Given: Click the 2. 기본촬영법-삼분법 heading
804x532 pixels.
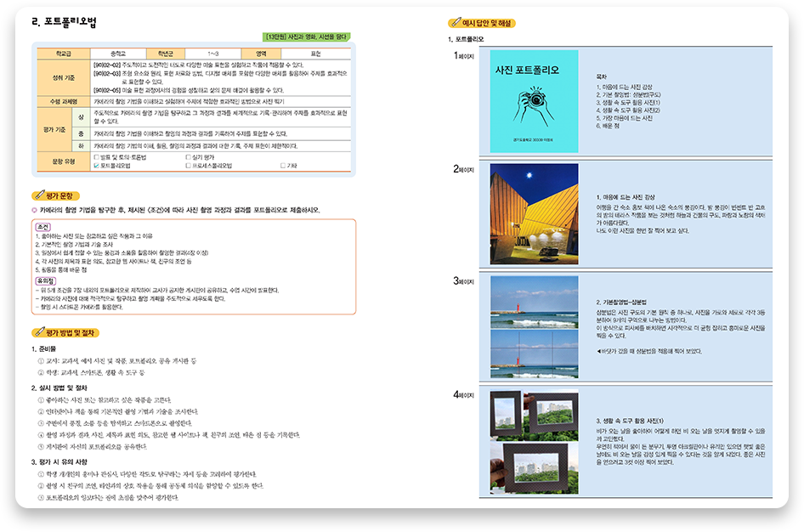Looking at the screenshot, I should [621, 303].
